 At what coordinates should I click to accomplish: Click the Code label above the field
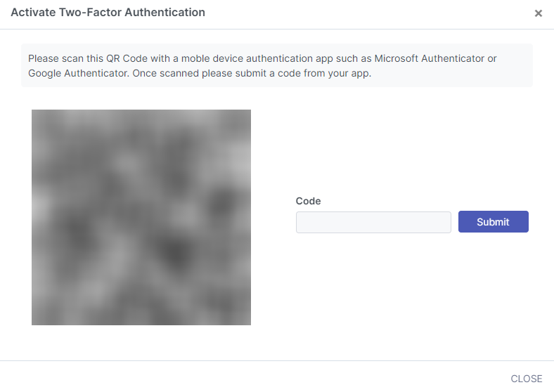coord(308,201)
